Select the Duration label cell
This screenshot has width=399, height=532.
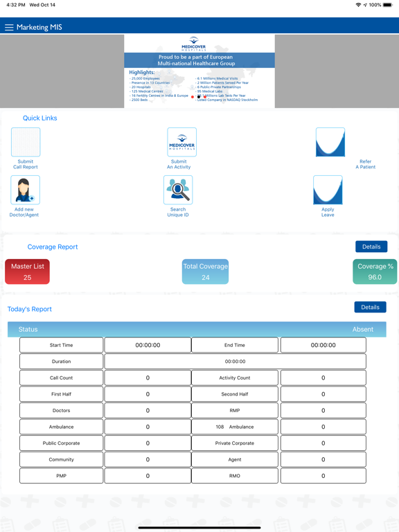point(62,362)
